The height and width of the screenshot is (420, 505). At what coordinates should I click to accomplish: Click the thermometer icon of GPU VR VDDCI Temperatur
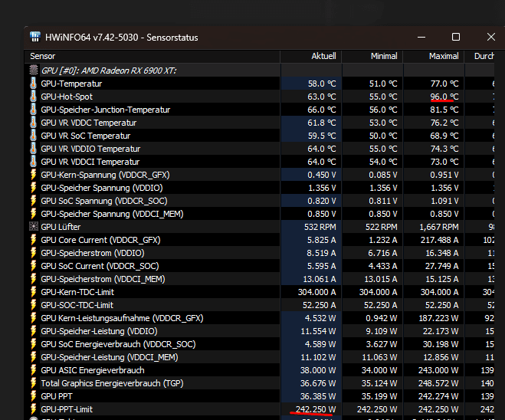pos(33,162)
